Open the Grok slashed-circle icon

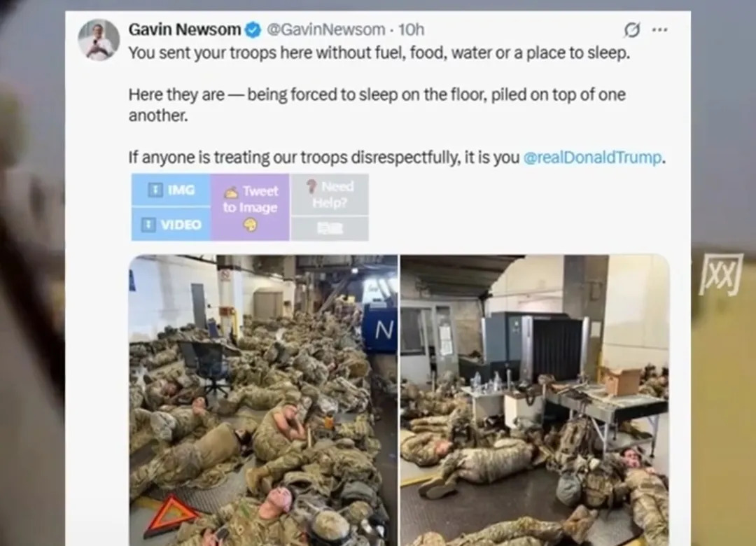point(631,30)
